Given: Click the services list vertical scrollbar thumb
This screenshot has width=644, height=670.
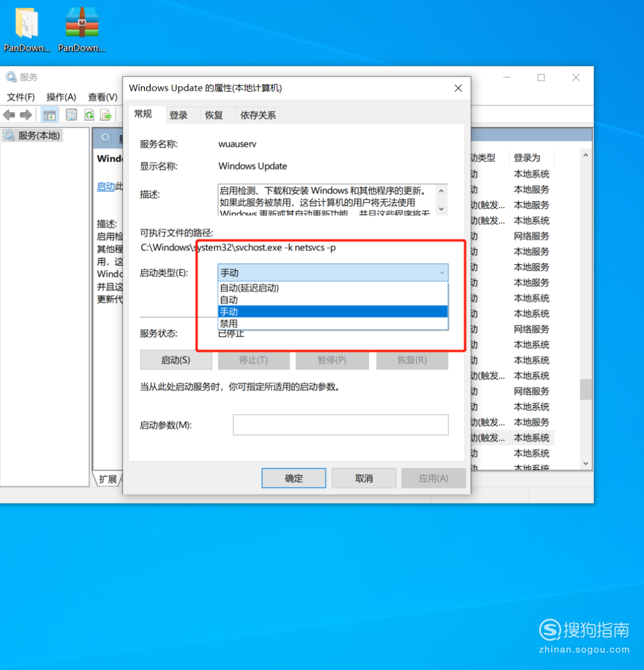Looking at the screenshot, I should [586, 389].
